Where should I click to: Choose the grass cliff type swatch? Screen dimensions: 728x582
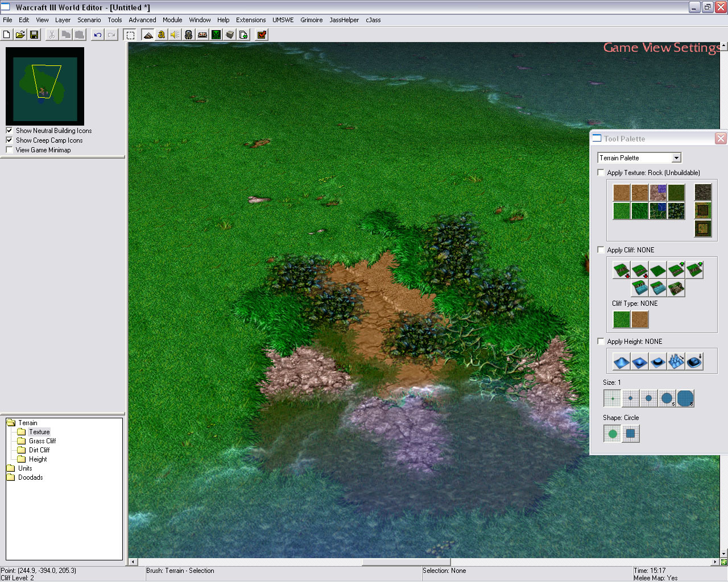point(622,319)
